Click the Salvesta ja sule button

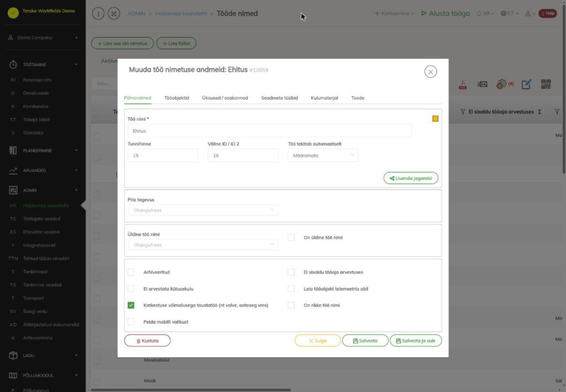point(416,341)
